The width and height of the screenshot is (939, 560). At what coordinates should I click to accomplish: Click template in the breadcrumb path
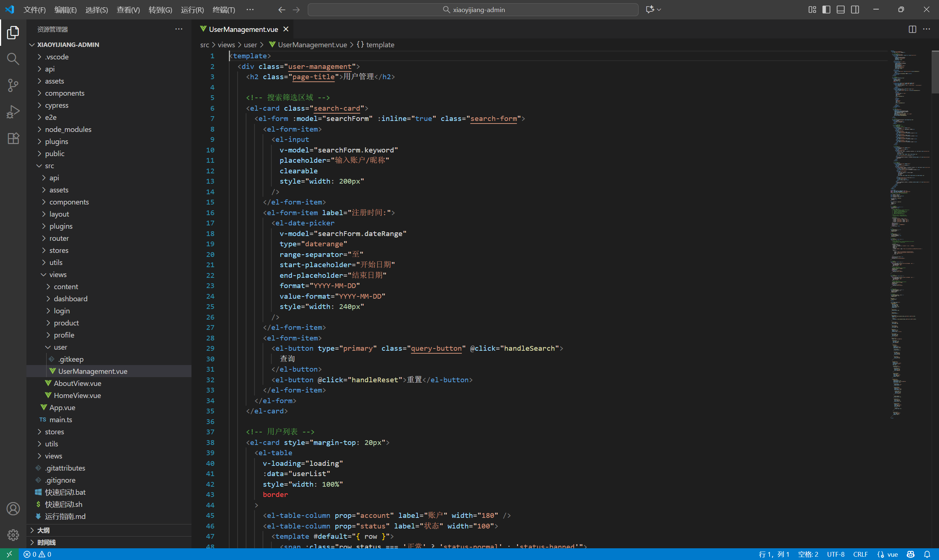pos(380,44)
